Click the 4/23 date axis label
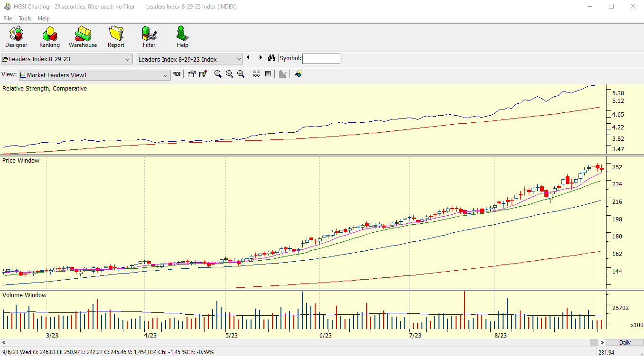Viewport: 644px width, 356px height. click(x=150, y=335)
